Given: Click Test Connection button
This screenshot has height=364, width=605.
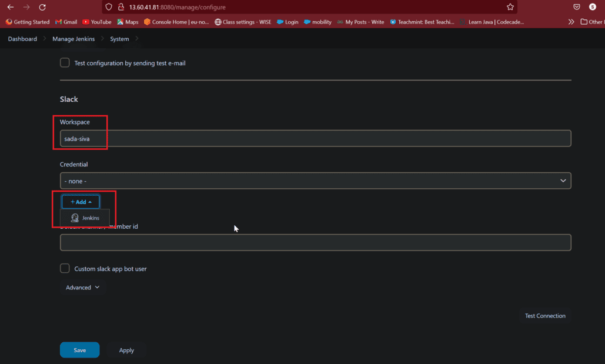Looking at the screenshot, I should (545, 316).
